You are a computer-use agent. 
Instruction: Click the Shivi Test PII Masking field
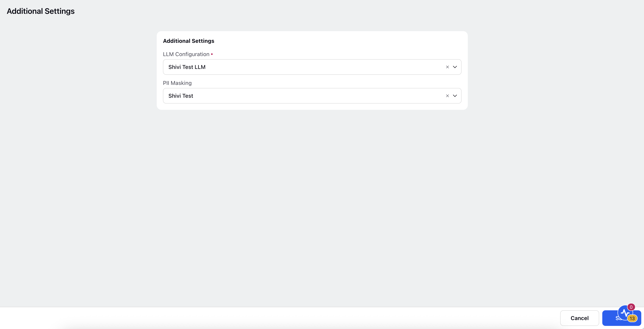click(x=312, y=96)
